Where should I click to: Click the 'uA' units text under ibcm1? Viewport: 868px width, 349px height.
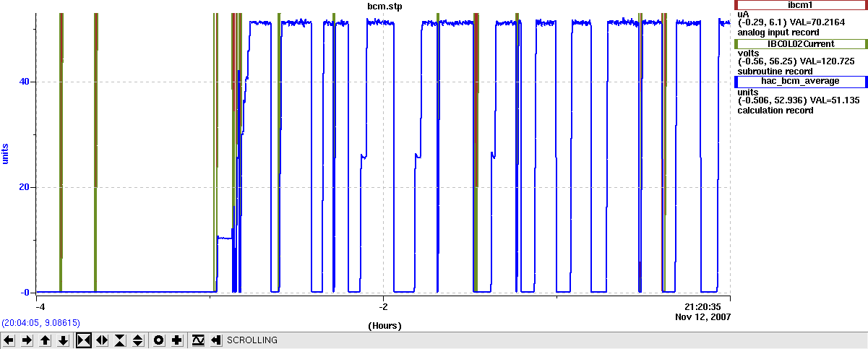[743, 14]
